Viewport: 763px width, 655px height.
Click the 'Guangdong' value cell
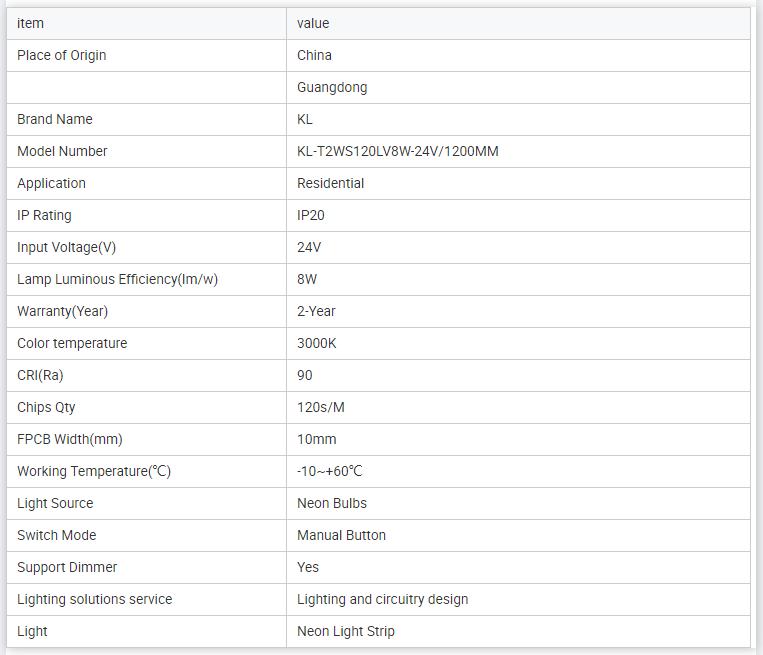332,87
